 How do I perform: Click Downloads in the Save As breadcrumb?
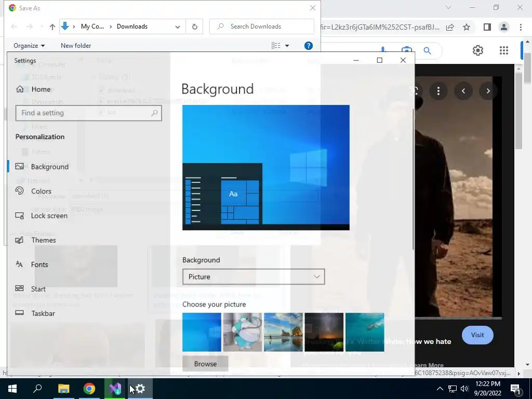tap(132, 26)
